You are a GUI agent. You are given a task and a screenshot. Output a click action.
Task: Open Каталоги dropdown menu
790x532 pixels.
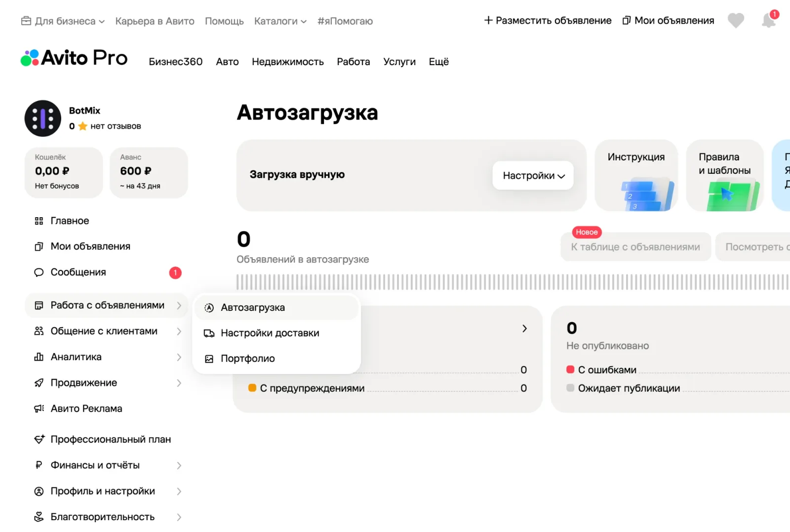point(280,21)
